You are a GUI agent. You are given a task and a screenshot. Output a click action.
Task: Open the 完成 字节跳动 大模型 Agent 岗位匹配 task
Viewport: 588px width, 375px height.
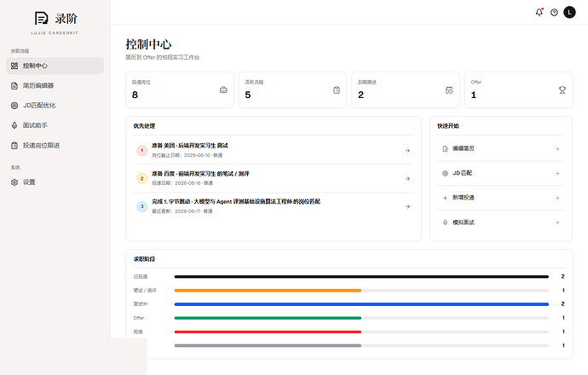click(274, 206)
